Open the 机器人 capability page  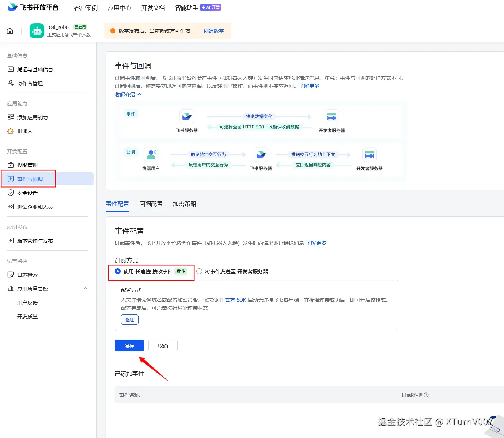click(23, 131)
